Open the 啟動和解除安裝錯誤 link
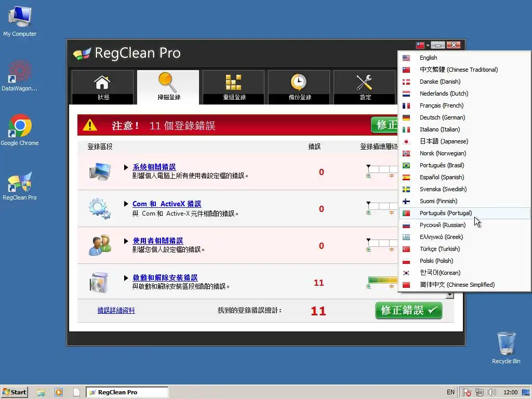This screenshot has height=399, width=532. click(165, 277)
